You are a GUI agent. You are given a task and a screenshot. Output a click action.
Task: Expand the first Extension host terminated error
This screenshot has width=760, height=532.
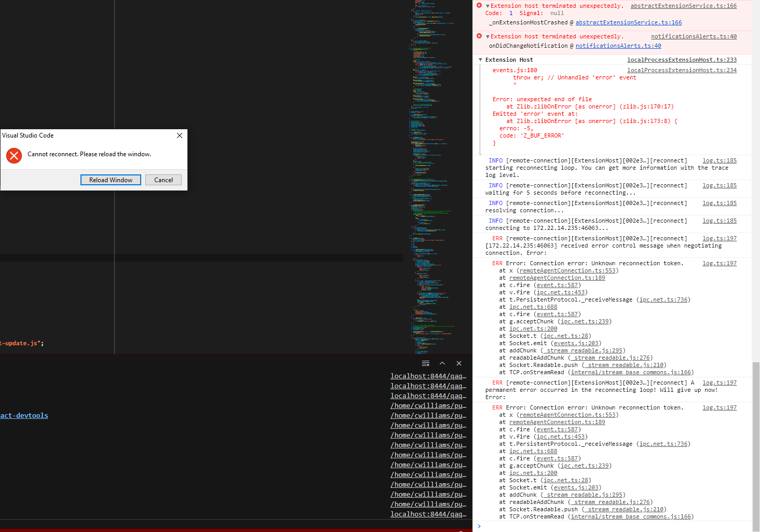pyautogui.click(x=487, y=5)
